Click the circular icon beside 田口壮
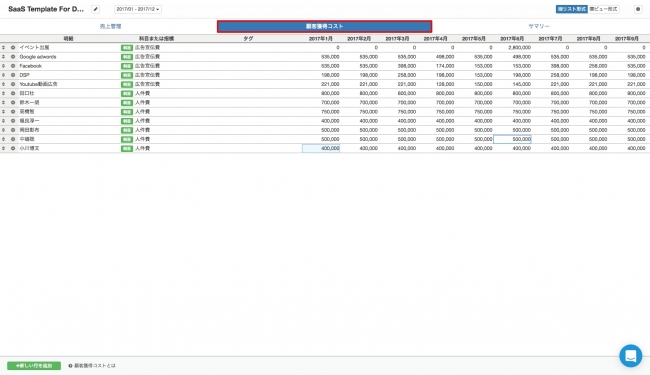The width and height of the screenshot is (650, 375). pos(13,93)
